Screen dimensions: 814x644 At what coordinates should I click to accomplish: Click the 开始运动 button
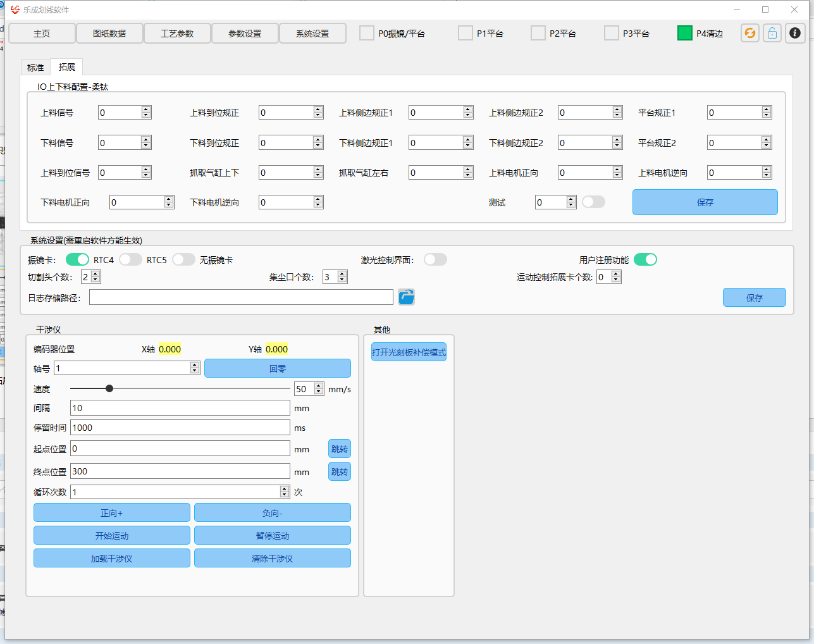click(x=112, y=536)
